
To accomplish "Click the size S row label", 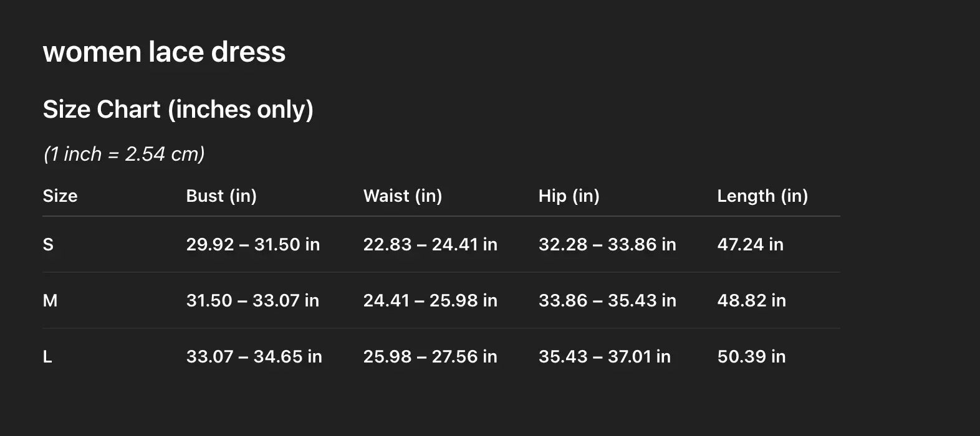I will point(48,244).
